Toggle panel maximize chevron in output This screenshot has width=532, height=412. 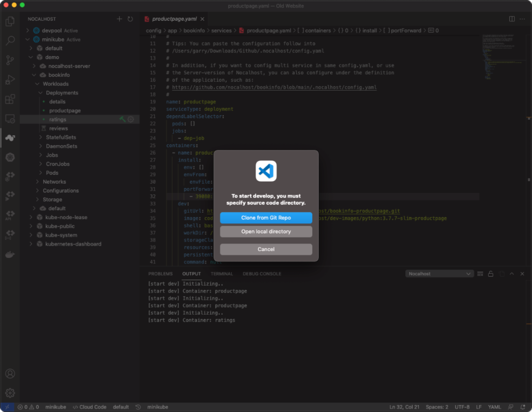512,274
